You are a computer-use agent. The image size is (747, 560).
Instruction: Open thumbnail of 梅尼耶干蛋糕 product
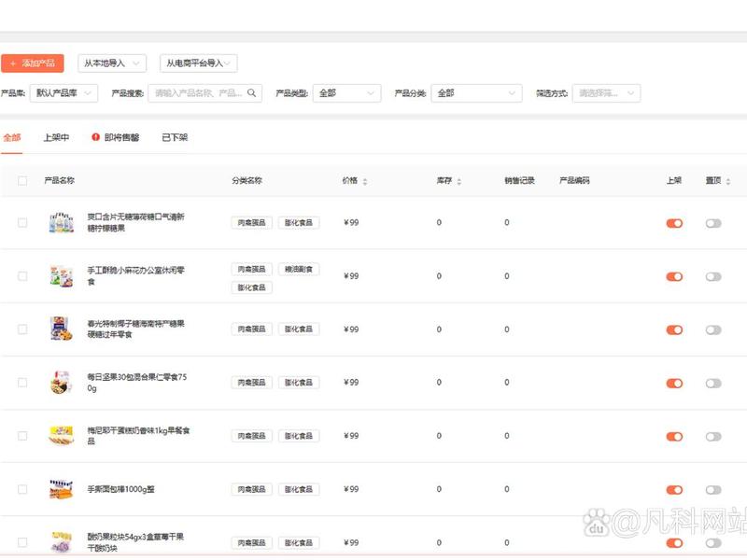click(62, 436)
